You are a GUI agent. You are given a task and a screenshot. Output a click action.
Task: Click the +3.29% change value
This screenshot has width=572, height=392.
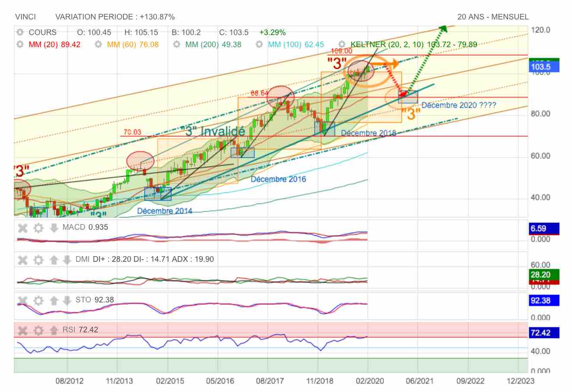click(273, 32)
